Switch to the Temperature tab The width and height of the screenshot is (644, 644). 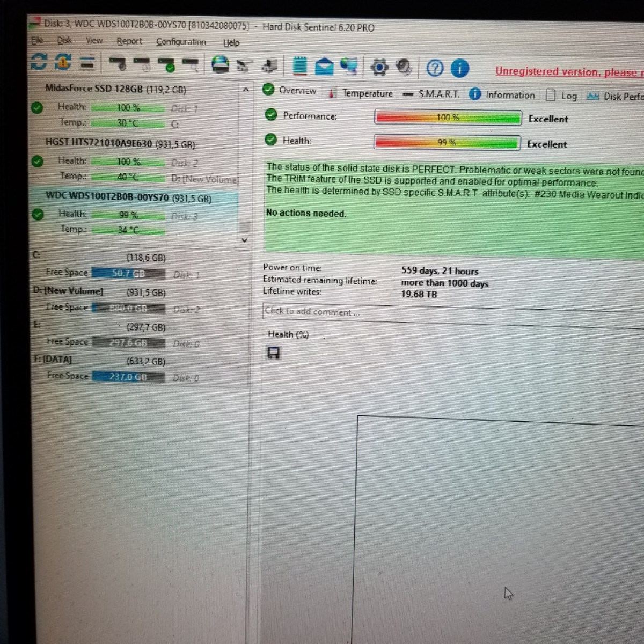click(x=361, y=93)
